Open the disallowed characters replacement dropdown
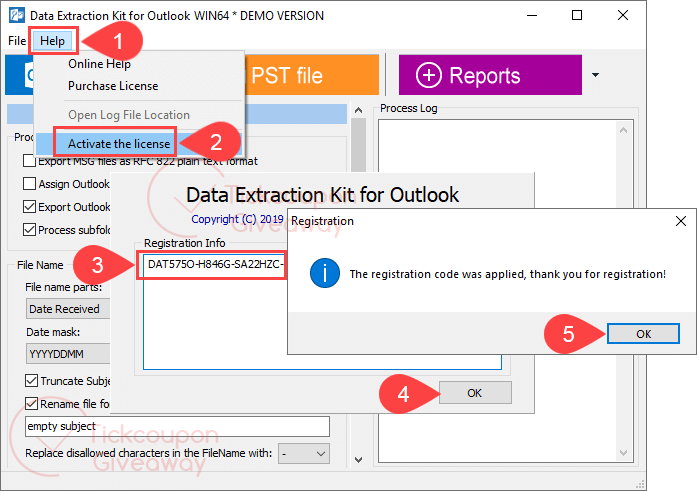Screen dimensions: 697x491 304,454
